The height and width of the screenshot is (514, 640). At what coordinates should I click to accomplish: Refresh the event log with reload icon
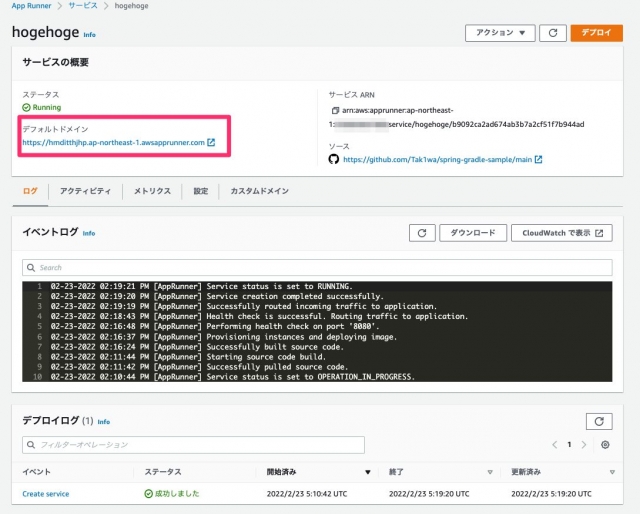pos(422,233)
